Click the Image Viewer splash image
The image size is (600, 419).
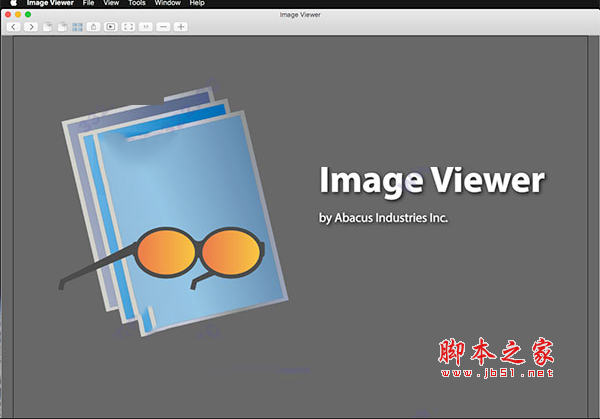(x=300, y=227)
